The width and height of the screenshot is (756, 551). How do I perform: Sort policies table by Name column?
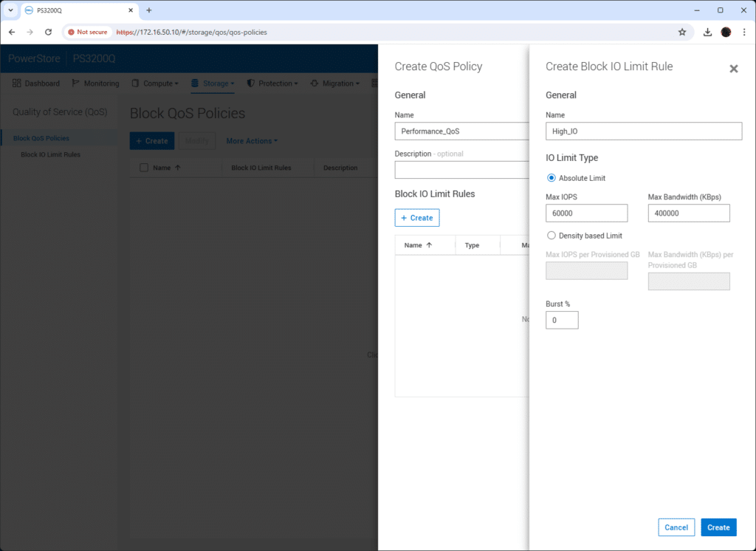click(166, 168)
